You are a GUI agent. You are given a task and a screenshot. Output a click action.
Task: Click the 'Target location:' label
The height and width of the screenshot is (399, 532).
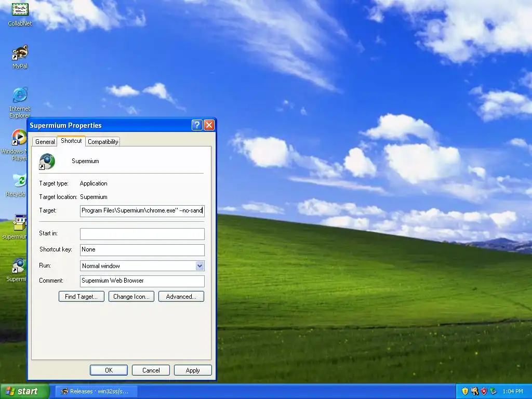(x=58, y=197)
